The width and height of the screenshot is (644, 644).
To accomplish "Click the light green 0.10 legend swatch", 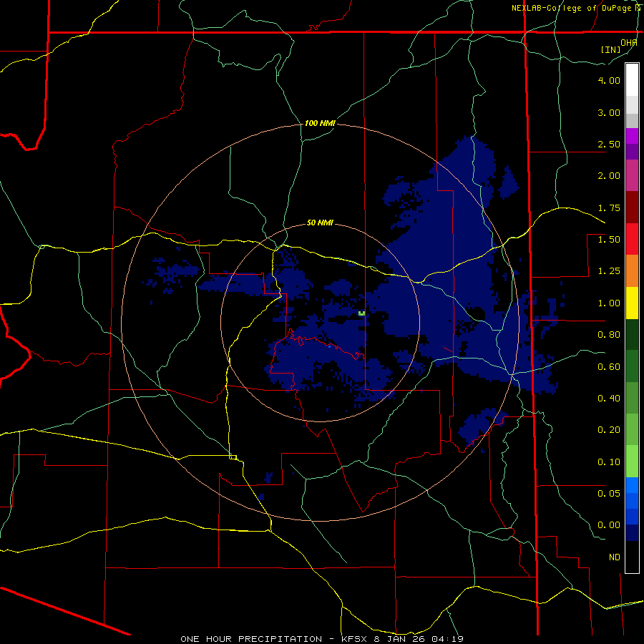I will [x=632, y=462].
